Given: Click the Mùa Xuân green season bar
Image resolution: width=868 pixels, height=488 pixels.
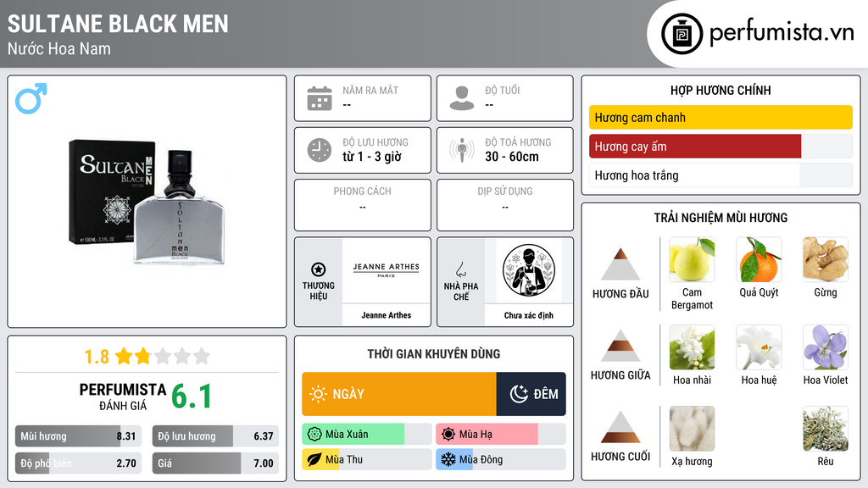Looking at the screenshot, I should [367, 435].
